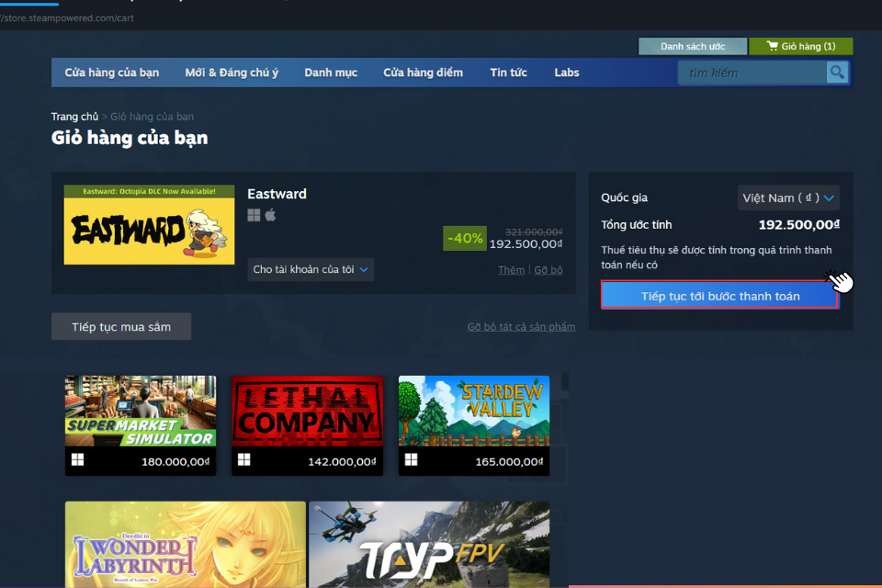
Task: Click the 165.000,00₫ Stardew Valley price
Action: 509,462
